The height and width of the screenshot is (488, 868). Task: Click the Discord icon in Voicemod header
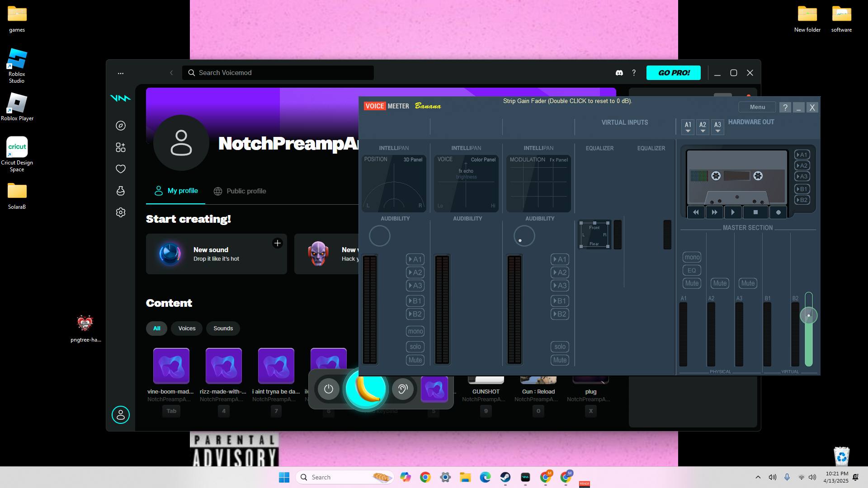(x=619, y=73)
